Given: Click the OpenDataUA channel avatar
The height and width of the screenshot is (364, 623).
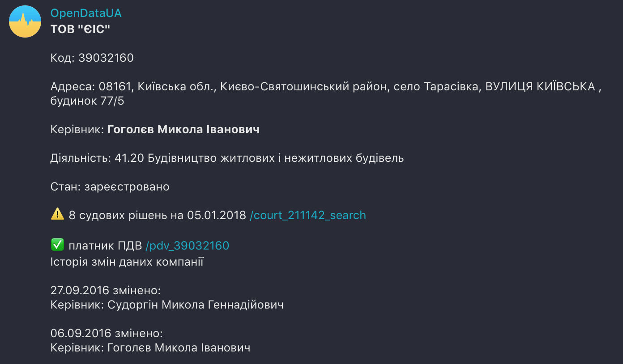Looking at the screenshot, I should coord(25,21).
